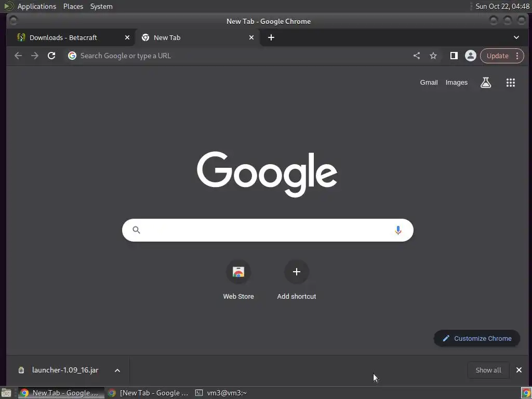Click the Google logo
Viewport: 532px width, 399px height.
[267, 174]
